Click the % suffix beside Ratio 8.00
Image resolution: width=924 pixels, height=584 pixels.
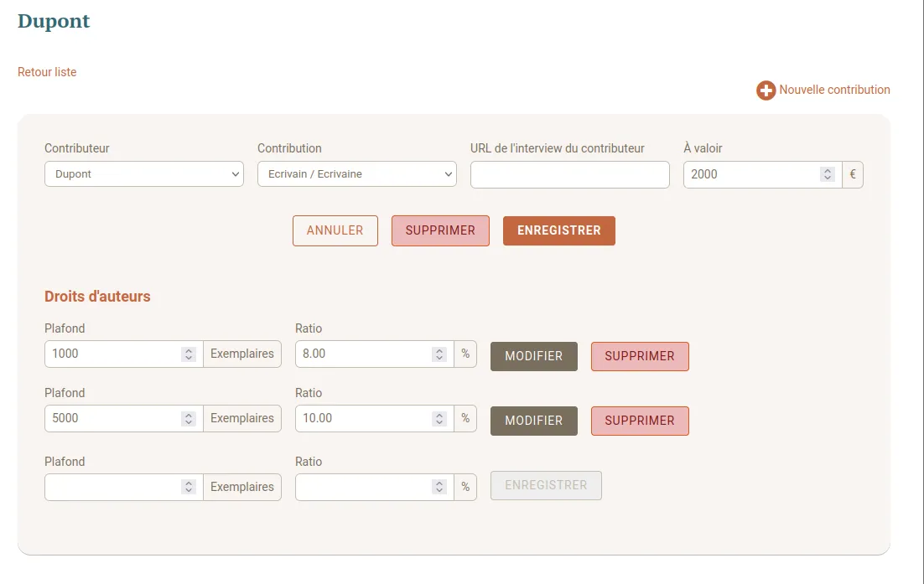click(x=465, y=354)
